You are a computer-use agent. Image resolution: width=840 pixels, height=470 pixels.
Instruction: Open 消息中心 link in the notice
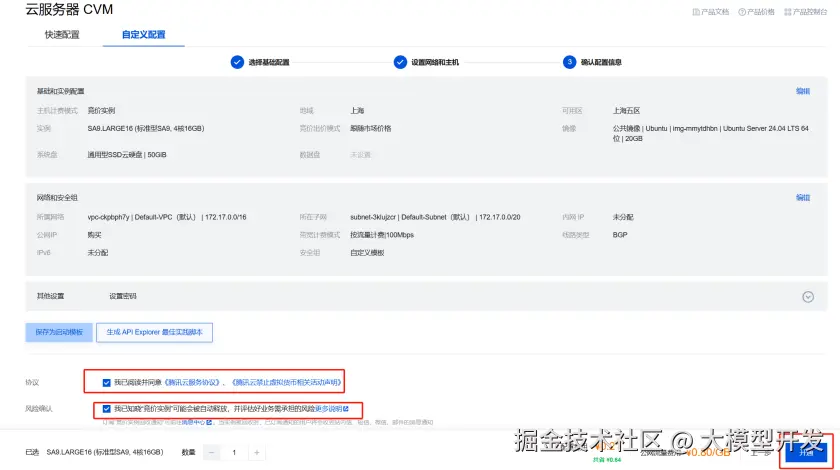pos(196,422)
